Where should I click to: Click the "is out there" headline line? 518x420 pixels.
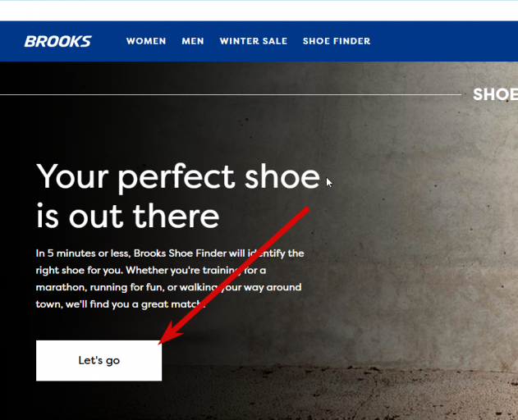coord(127,216)
